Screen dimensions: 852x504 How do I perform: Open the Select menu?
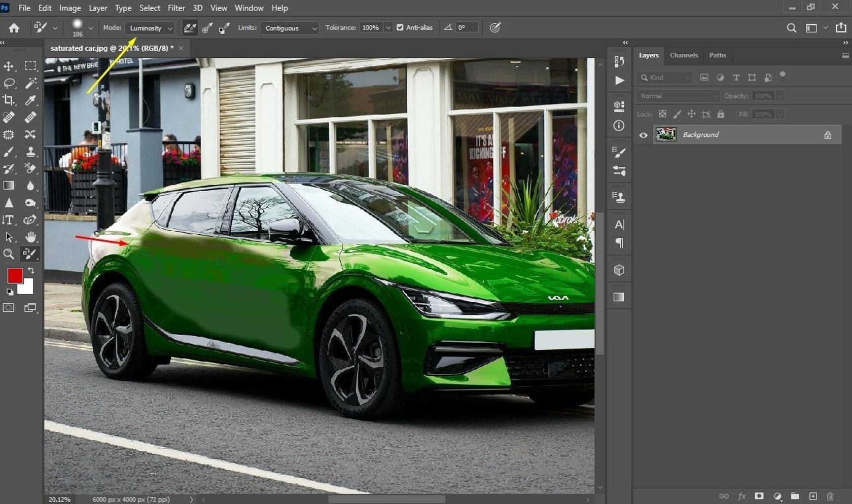click(x=150, y=8)
